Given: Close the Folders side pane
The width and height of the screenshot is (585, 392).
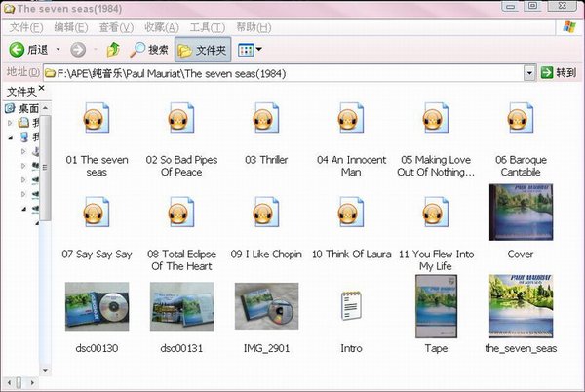Looking at the screenshot, I should point(41,88).
